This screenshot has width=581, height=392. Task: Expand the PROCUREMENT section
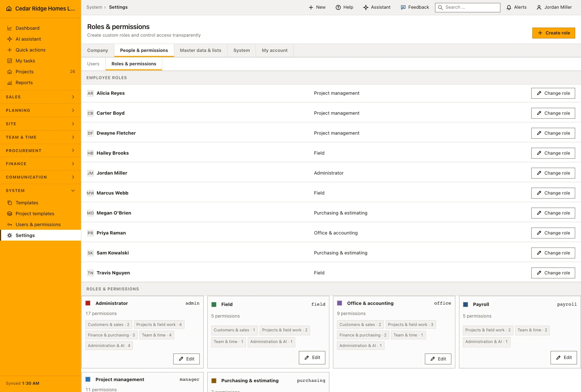(x=40, y=151)
